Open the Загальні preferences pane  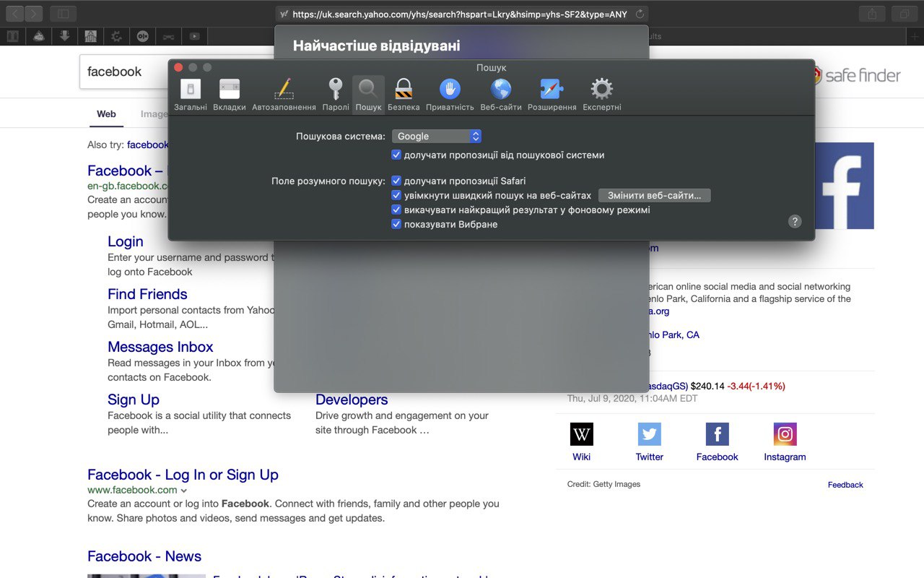coord(191,95)
